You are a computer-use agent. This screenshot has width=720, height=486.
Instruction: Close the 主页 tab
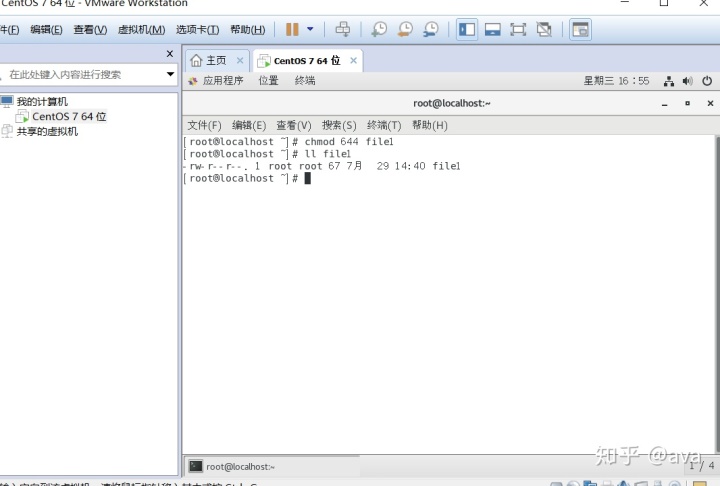(x=240, y=60)
